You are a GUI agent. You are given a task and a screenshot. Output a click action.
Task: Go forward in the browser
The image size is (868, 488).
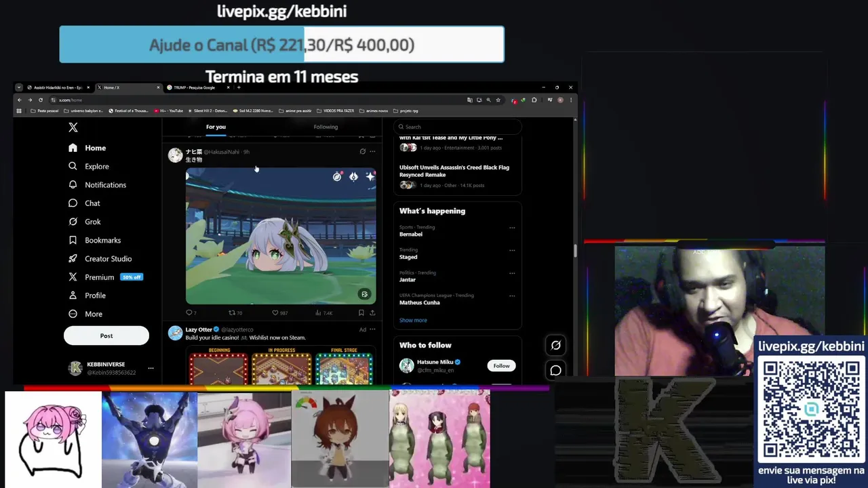(30, 100)
